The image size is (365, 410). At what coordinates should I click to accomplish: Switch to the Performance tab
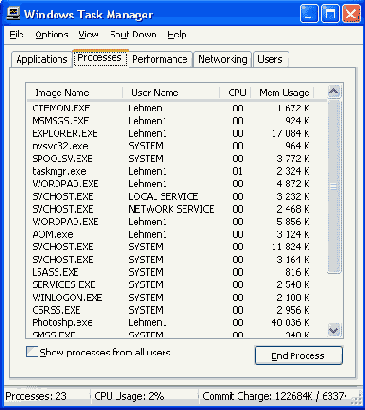tap(160, 60)
